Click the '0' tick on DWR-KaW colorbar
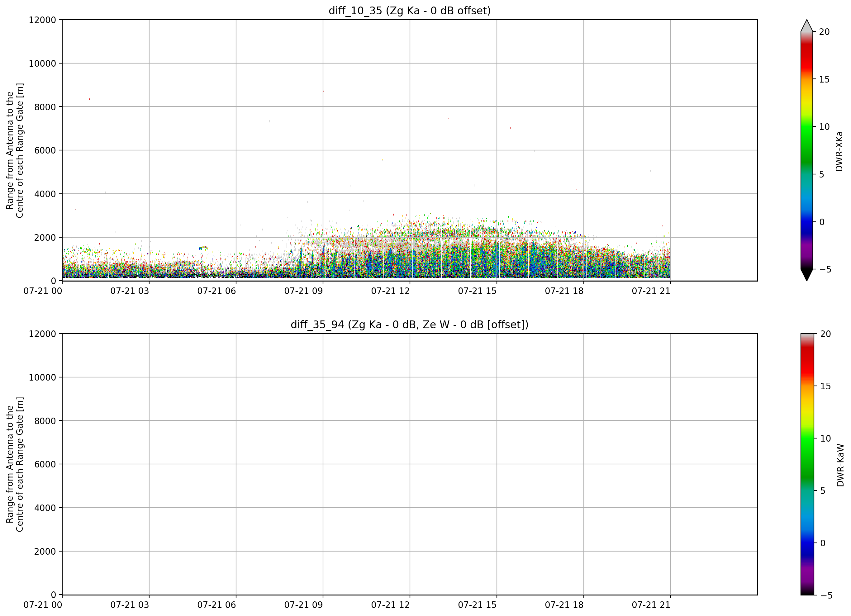 (x=823, y=543)
